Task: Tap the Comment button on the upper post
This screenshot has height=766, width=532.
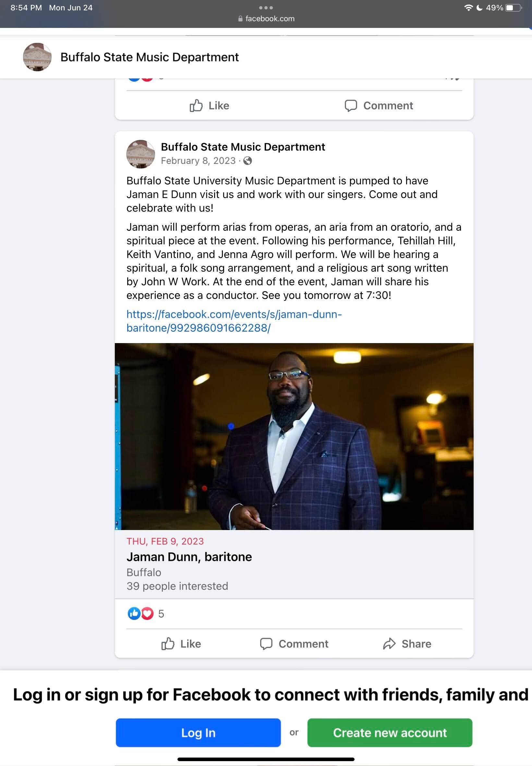Action: (x=379, y=105)
